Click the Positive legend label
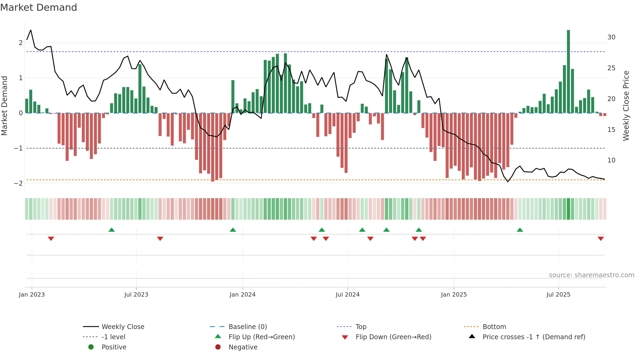 coord(114,347)
